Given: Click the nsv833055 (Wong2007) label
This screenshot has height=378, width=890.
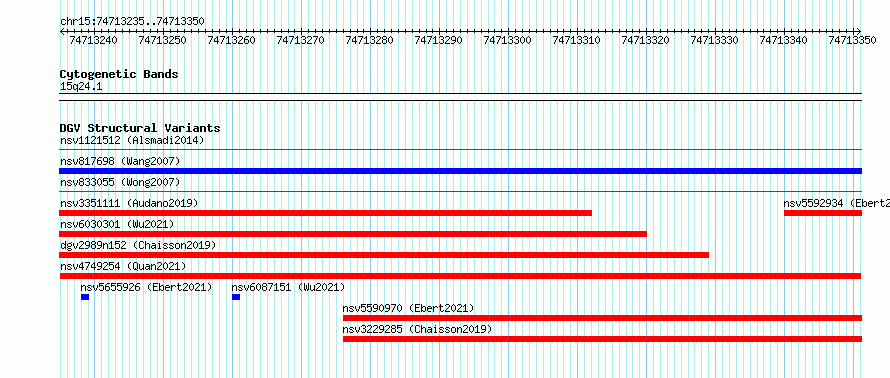Looking at the screenshot, I should pyautogui.click(x=120, y=182).
